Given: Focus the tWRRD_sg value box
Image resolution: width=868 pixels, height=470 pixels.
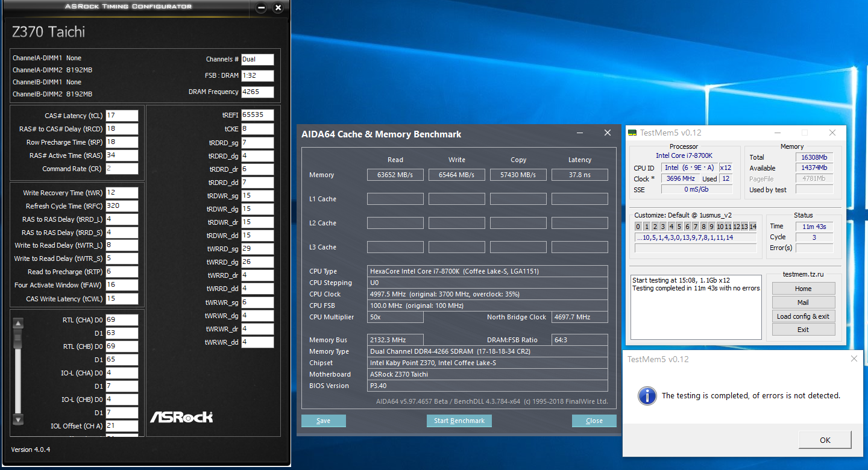Looking at the screenshot, I should coord(257,249).
